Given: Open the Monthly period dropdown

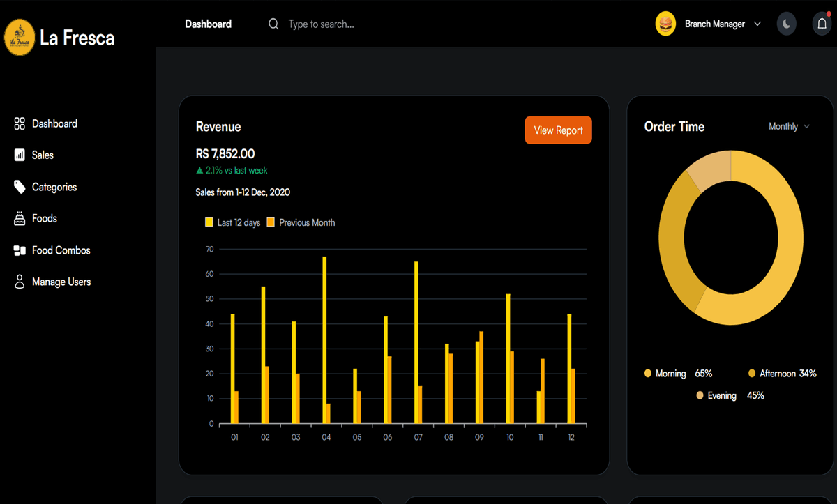Looking at the screenshot, I should 789,126.
